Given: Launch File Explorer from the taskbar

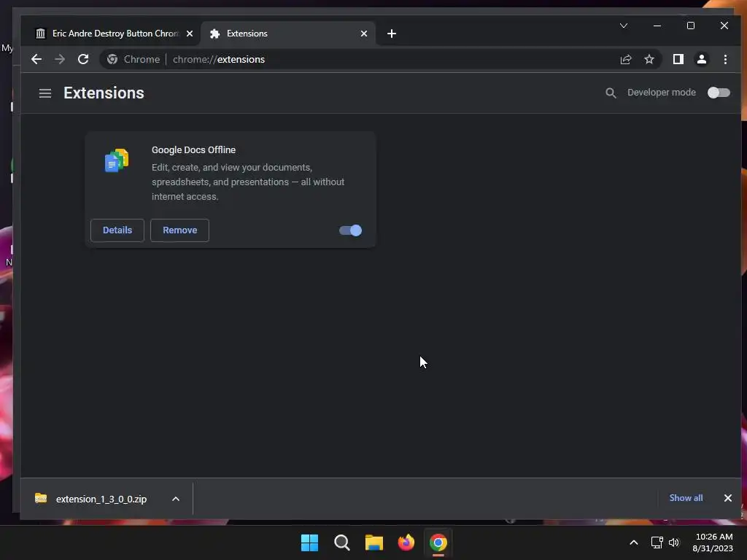Looking at the screenshot, I should [374, 542].
